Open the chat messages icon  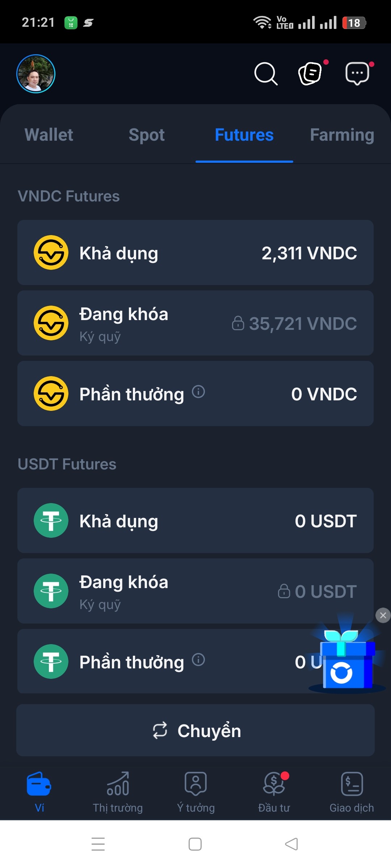point(357,74)
